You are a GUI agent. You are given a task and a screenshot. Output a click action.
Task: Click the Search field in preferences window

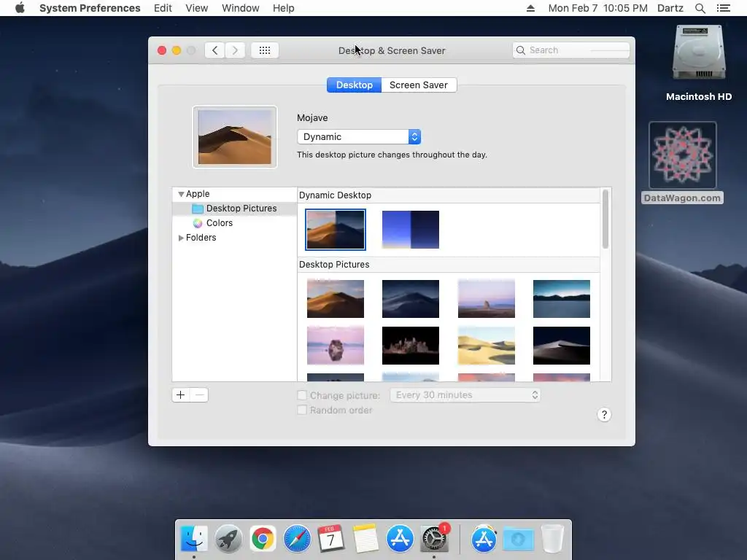tap(571, 50)
